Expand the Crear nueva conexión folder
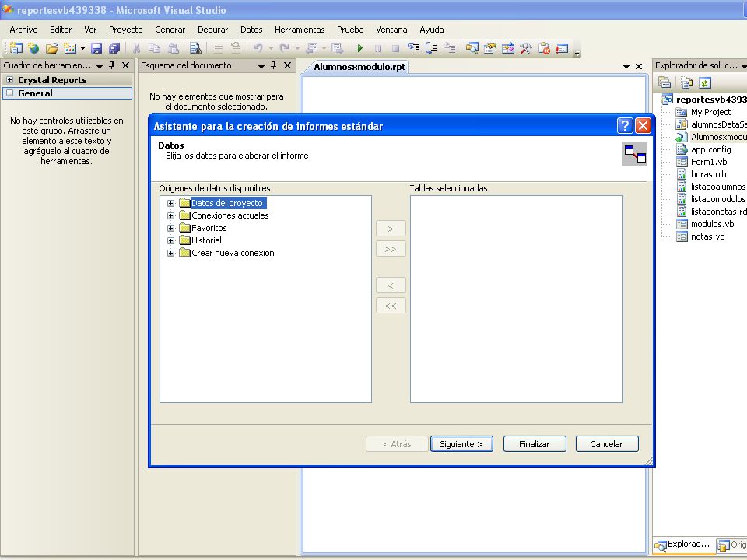 tap(170, 253)
